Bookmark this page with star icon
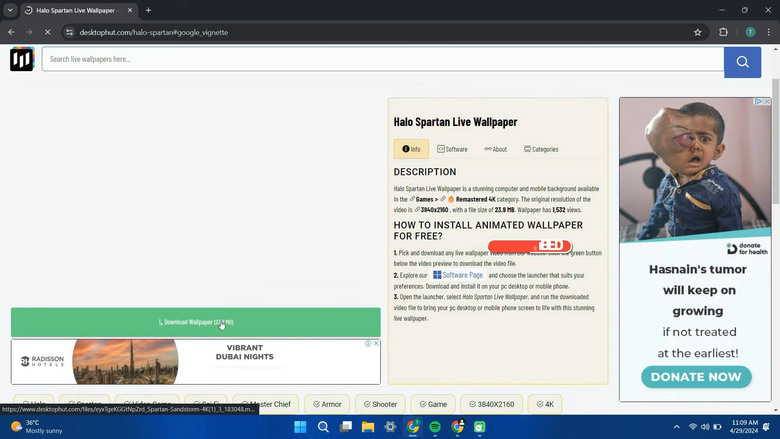This screenshot has width=780, height=439. [697, 32]
